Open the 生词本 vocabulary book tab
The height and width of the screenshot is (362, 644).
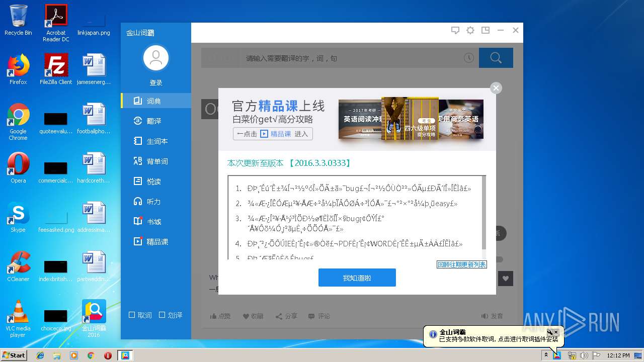tap(156, 141)
